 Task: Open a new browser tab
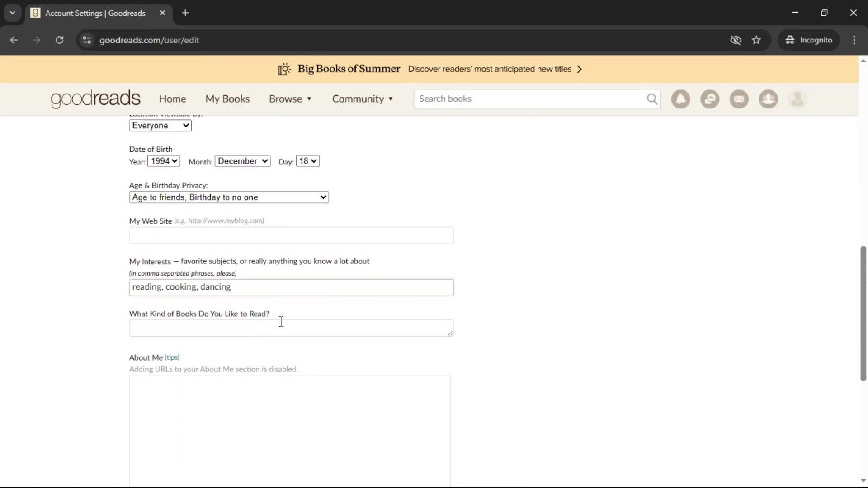coord(185,13)
